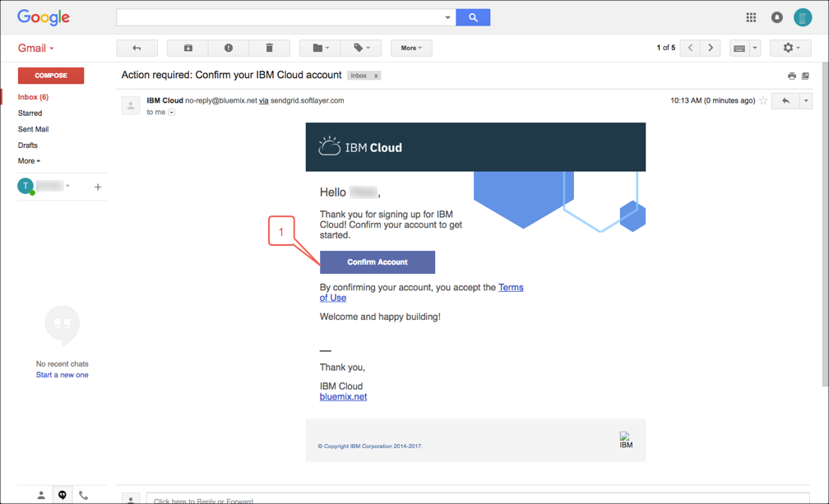
Task: Open email in new window
Action: [x=805, y=76]
